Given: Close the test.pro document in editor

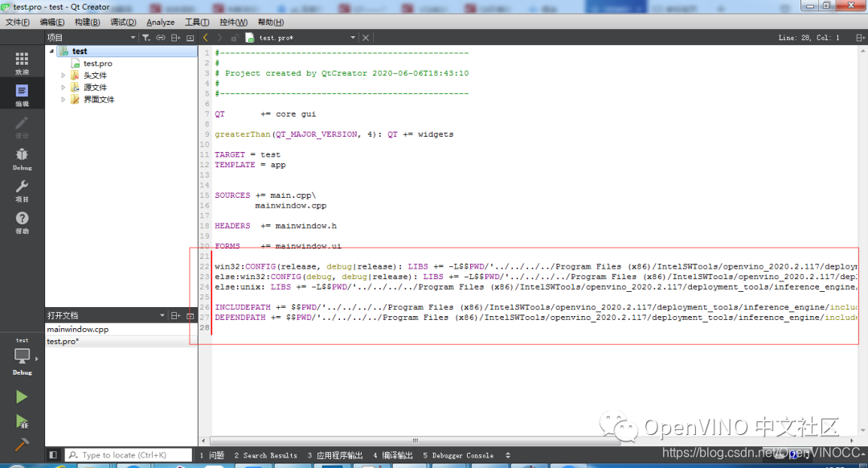Looking at the screenshot, I should [366, 38].
